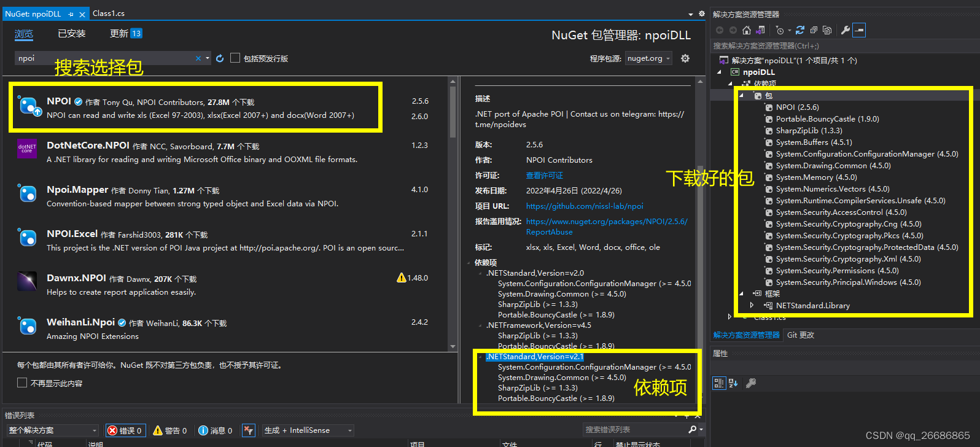Open search box dropdown arrow
Screen dimensions: 980x447
coord(208,58)
